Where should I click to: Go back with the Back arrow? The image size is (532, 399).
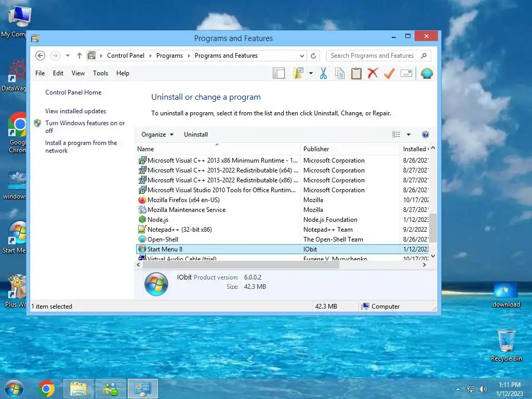41,55
